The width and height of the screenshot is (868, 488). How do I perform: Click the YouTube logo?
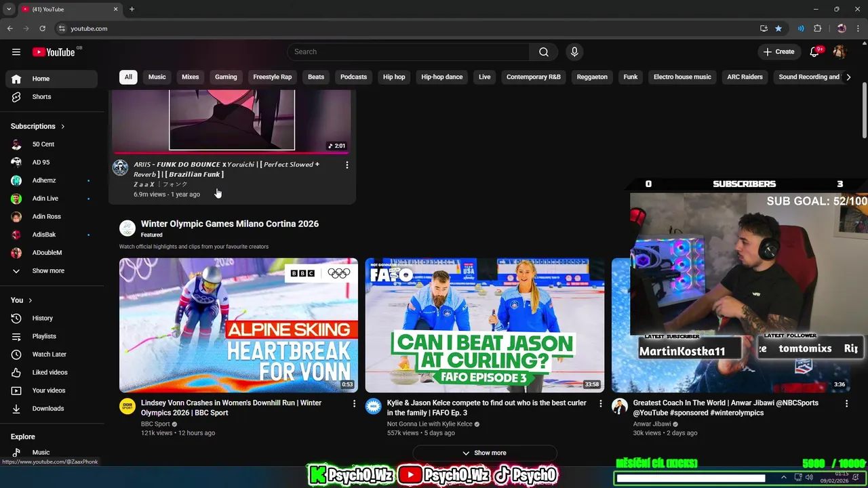pos(54,52)
